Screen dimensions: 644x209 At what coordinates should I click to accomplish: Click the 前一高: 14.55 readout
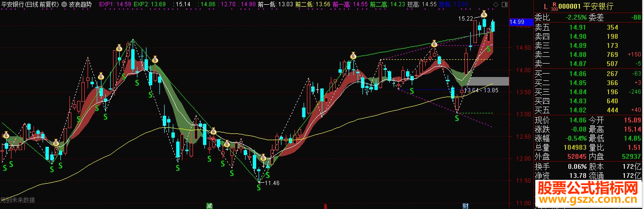pos(350,4)
